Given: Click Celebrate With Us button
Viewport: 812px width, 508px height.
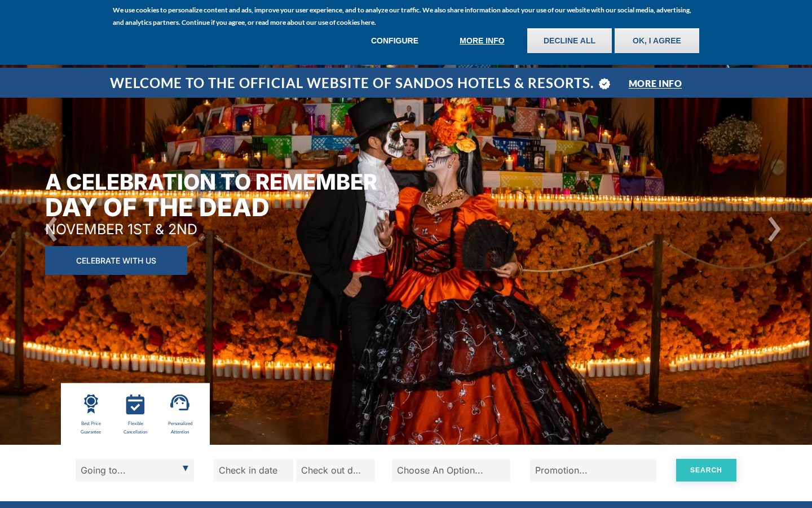Looking at the screenshot, I should click(x=116, y=261).
